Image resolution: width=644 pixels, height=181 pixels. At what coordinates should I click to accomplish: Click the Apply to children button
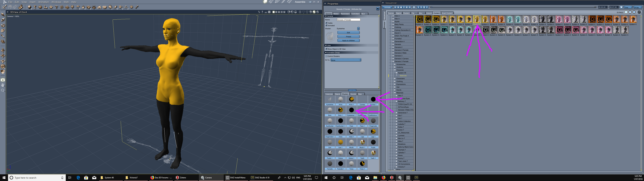[348, 41]
